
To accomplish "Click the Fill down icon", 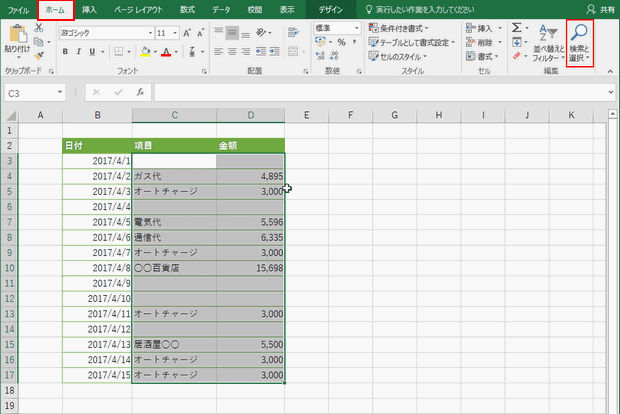I will click(x=517, y=42).
